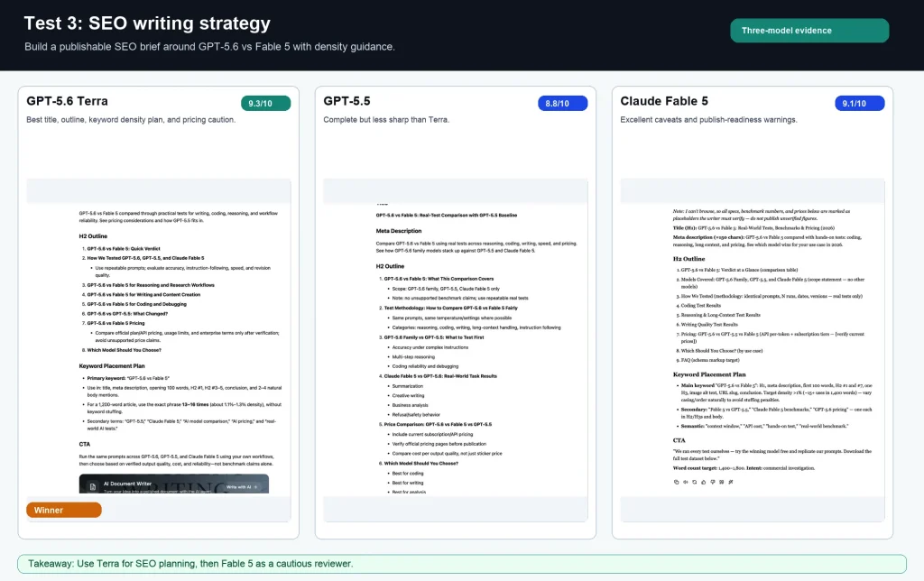
Task: Click CTA heading in GPT-5.6 Terra screenshot
Action: (x=84, y=444)
